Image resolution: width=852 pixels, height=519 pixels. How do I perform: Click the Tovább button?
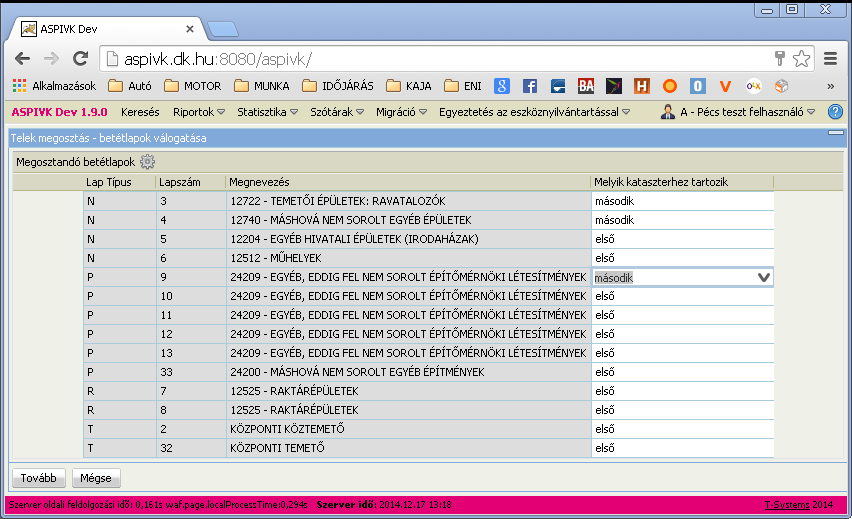(39, 478)
